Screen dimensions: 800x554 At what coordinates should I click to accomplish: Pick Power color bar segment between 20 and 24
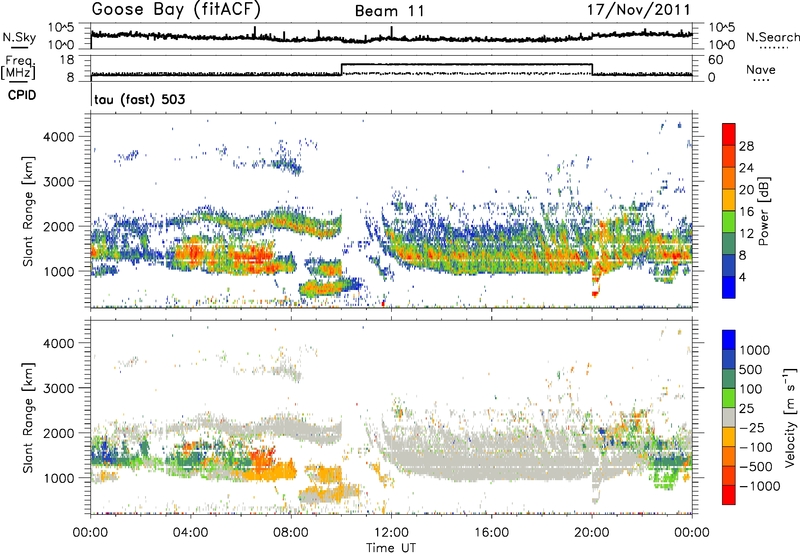[x=729, y=178]
